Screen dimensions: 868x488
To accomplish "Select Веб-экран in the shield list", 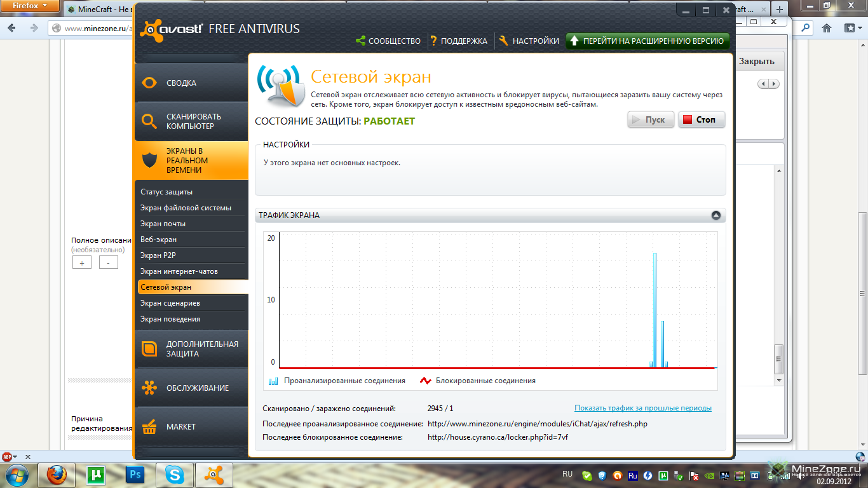I will [159, 240].
